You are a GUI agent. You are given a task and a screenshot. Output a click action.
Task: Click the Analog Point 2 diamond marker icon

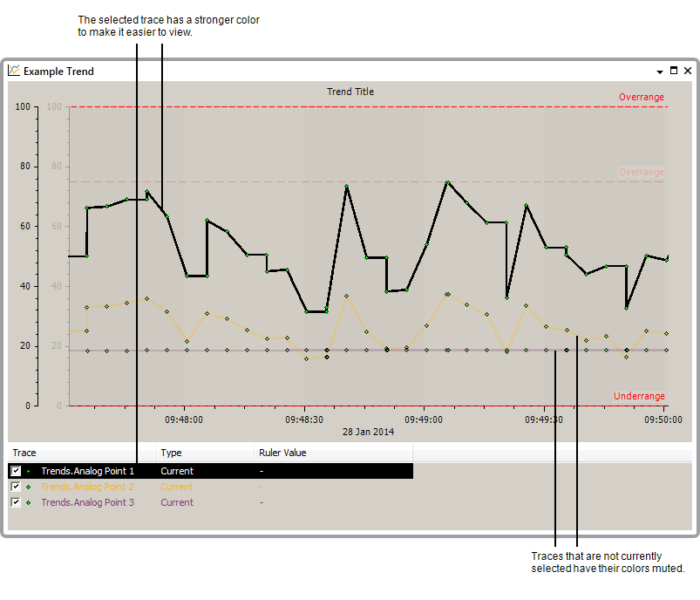coord(29,487)
